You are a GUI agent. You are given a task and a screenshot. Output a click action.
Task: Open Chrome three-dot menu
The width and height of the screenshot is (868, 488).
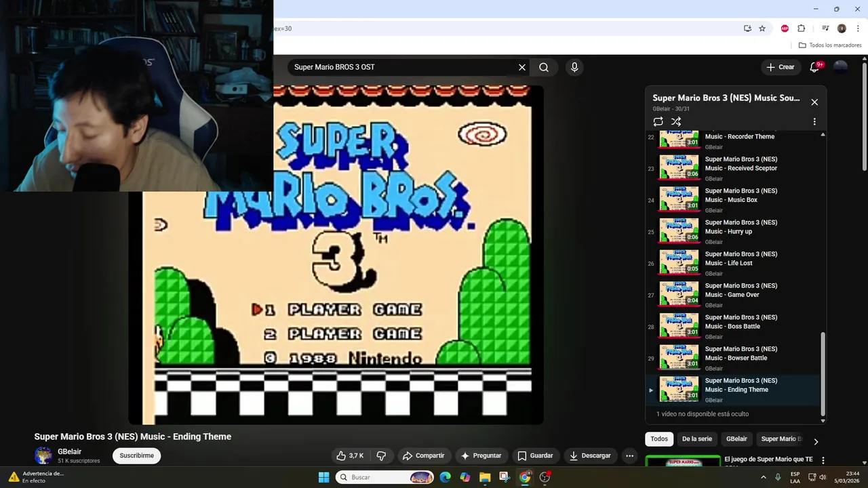click(x=858, y=28)
